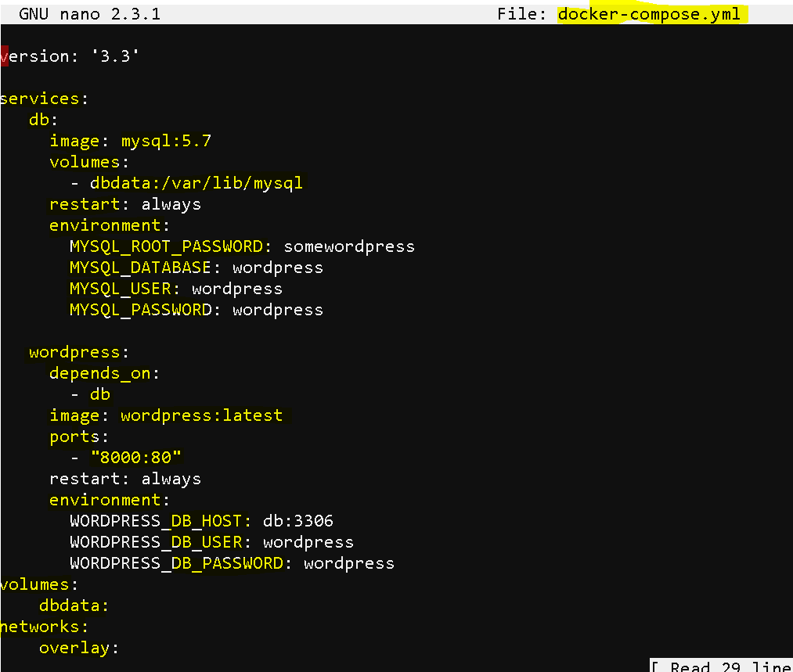
Task: Click the Read 29 lines status message
Action: click(x=721, y=666)
